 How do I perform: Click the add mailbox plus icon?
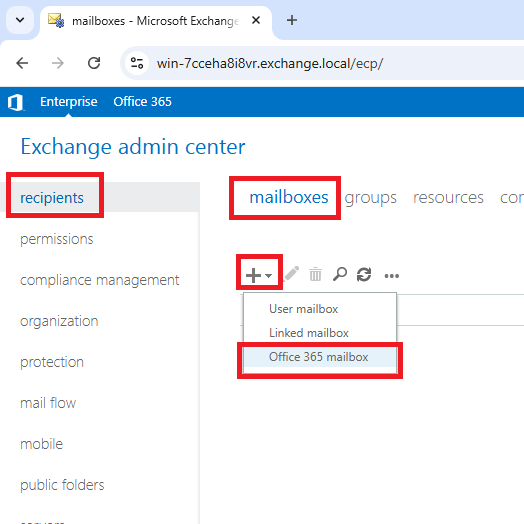click(253, 275)
